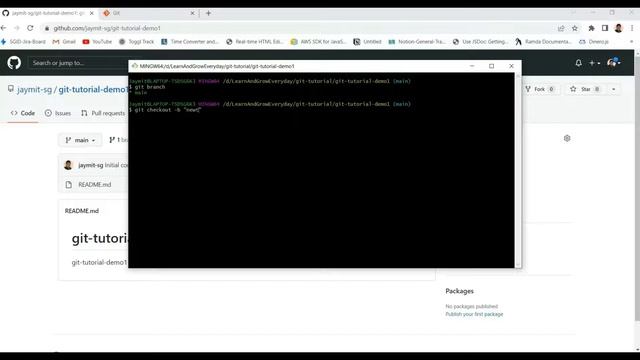Click the README.md header in preview panel
The image size is (640, 360).
(82, 211)
